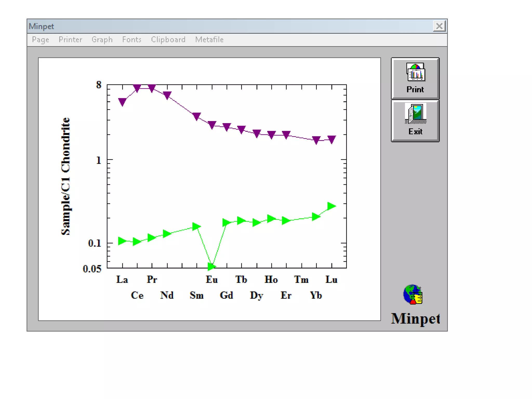This screenshot has height=399, width=532.
Task: Close the Minpet window
Action: click(x=439, y=26)
